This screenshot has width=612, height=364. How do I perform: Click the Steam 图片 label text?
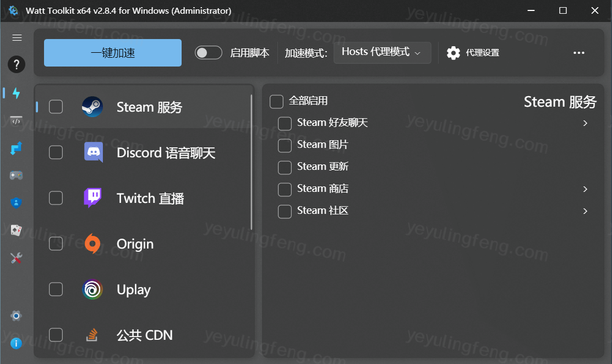click(x=323, y=145)
